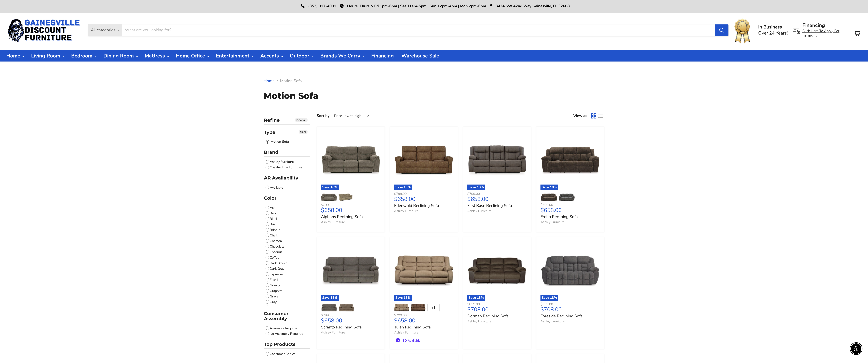
Task: Select the No Assembly Required option
Action: coord(267,334)
